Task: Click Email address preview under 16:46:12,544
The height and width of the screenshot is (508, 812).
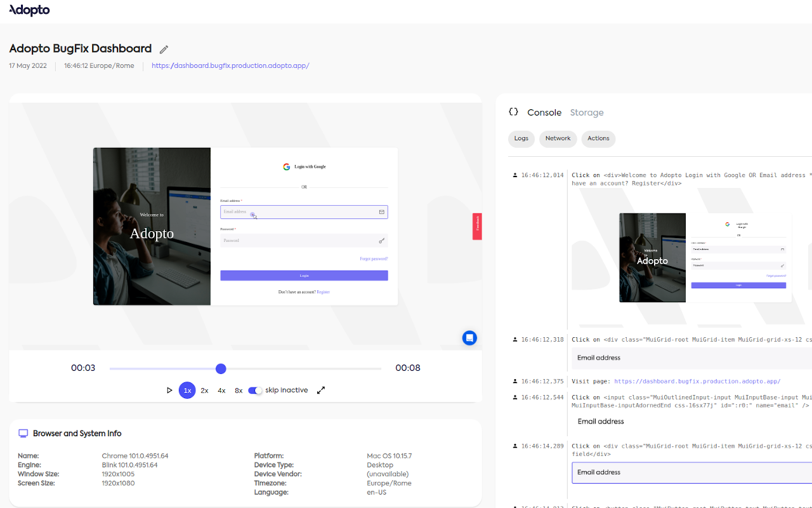Action: pyautogui.click(x=692, y=422)
